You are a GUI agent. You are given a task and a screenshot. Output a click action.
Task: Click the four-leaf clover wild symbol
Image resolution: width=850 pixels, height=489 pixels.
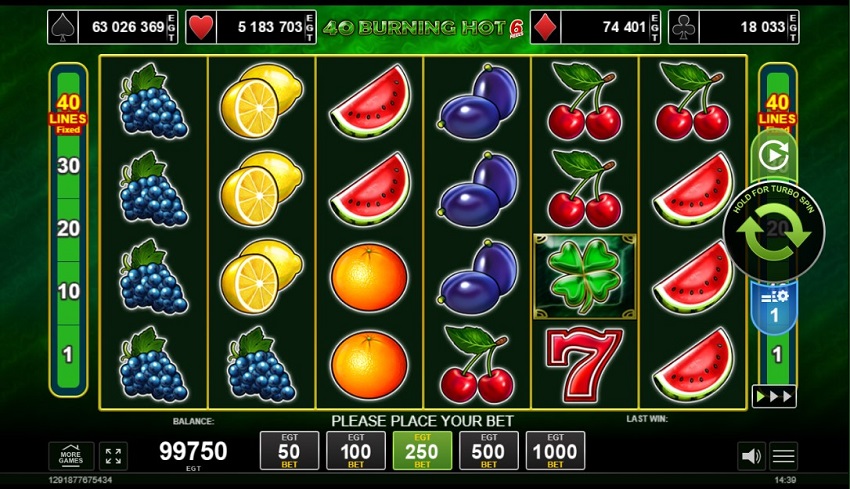(x=584, y=276)
